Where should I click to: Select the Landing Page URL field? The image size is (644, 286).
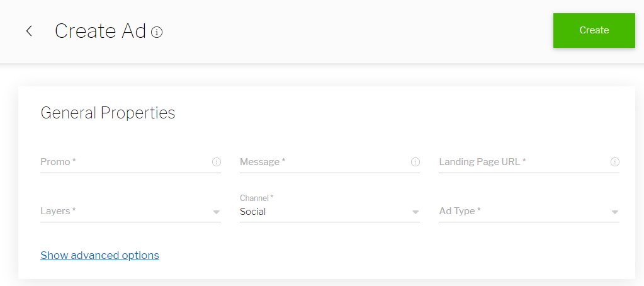tap(521, 162)
